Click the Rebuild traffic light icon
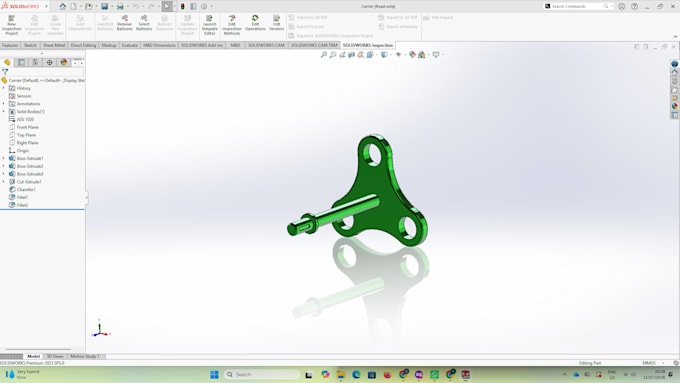The width and height of the screenshot is (680, 383). (x=183, y=7)
